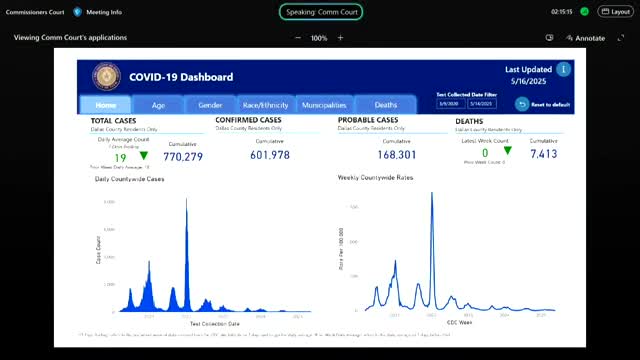Image resolution: width=640 pixels, height=360 pixels.
Task: Open the Layout options button
Action: point(616,12)
